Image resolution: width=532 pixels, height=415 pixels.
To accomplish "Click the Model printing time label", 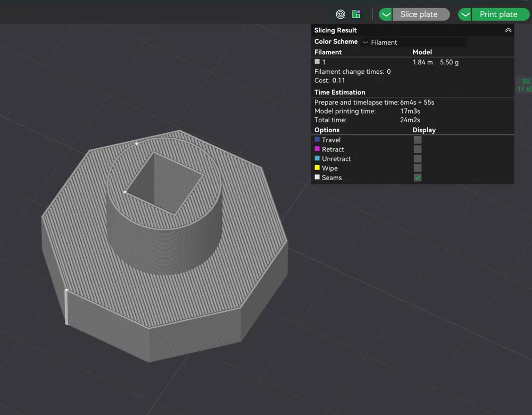I will point(345,111).
